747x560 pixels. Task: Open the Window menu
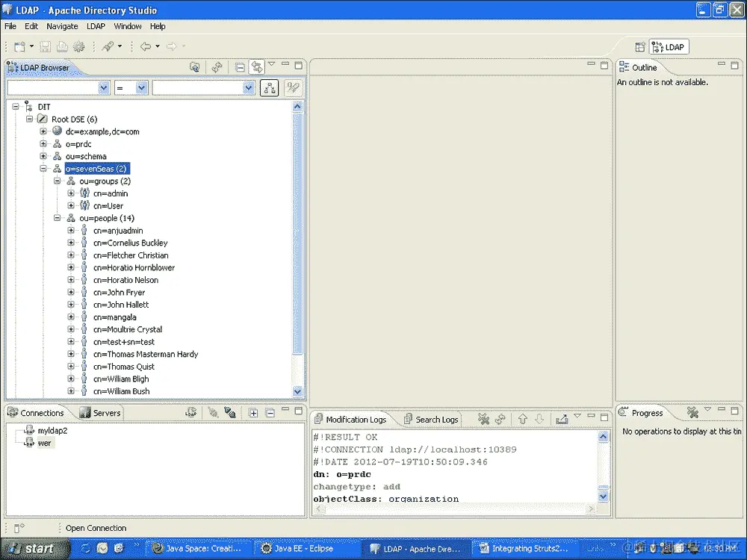click(x=128, y=26)
